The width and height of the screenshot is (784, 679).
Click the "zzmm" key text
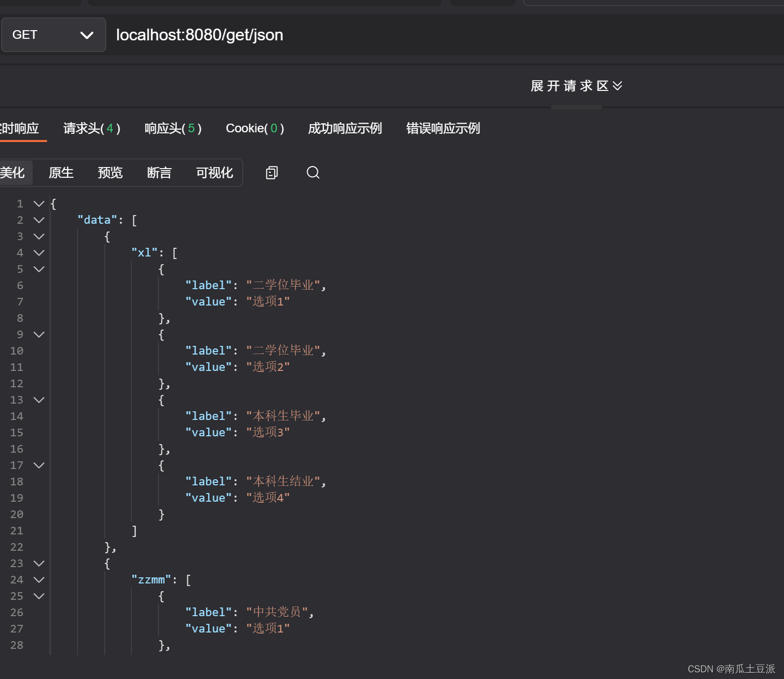coord(151,580)
